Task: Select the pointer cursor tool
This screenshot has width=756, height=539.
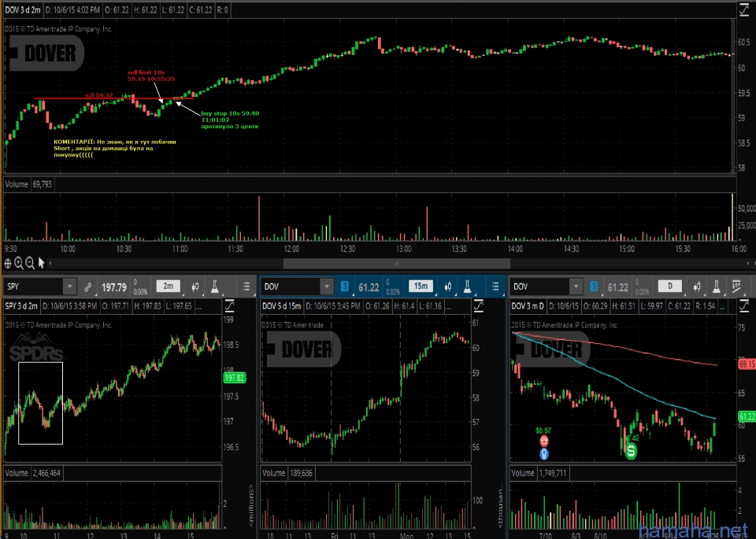Action: [x=42, y=263]
